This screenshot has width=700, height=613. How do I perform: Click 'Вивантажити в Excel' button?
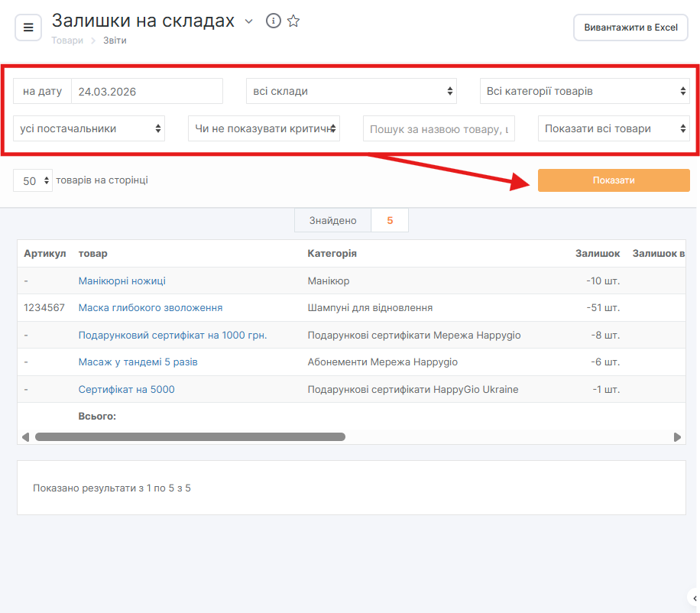pos(630,28)
